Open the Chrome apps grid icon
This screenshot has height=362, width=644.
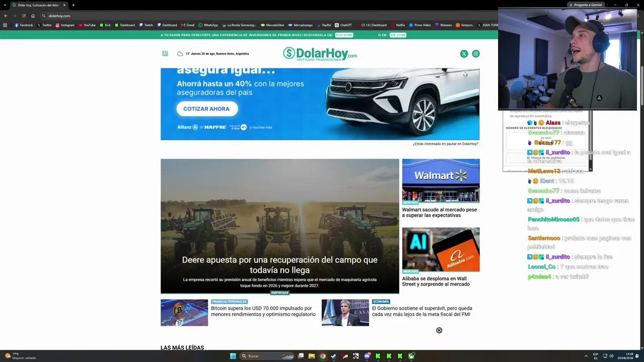click(5, 25)
